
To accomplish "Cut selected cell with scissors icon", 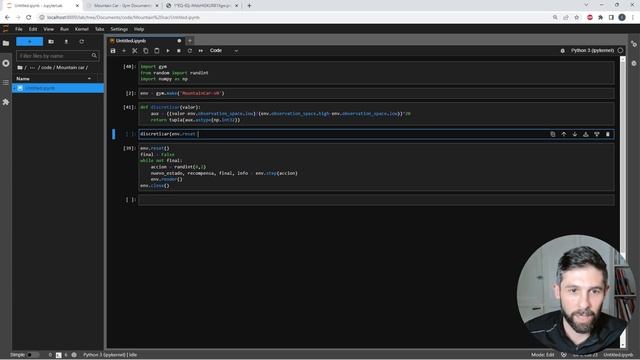I will [135, 51].
